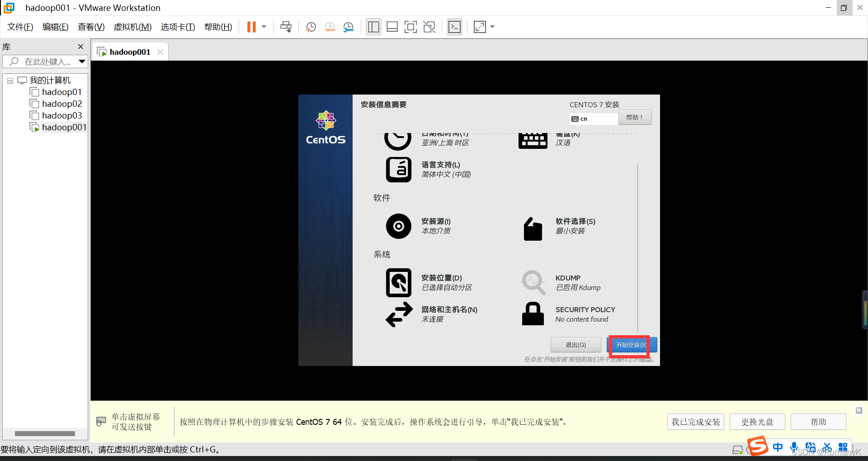The width and height of the screenshot is (868, 461).
Task: Open the stretch display dropdown arrow
Action: point(492,27)
